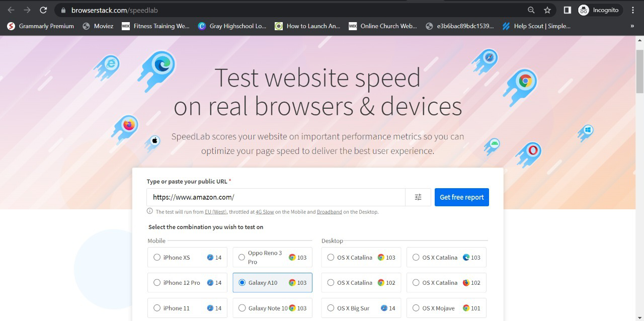Screen dimensions: 644x321
Task: Click Chrome icon in Galaxy Note 10 row
Action: 292,308
